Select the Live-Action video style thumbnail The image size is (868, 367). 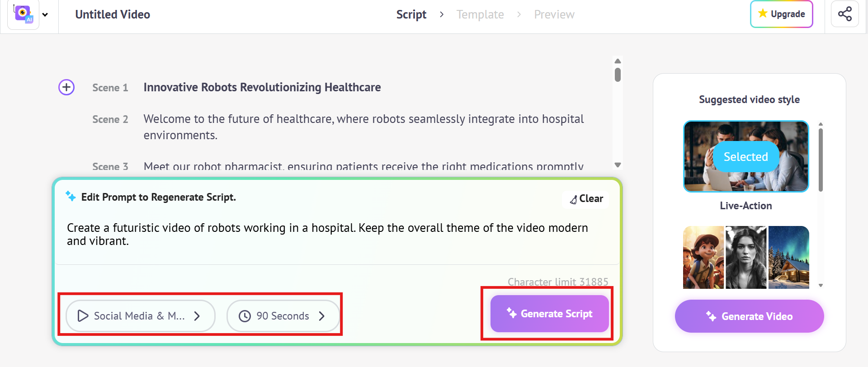746,156
